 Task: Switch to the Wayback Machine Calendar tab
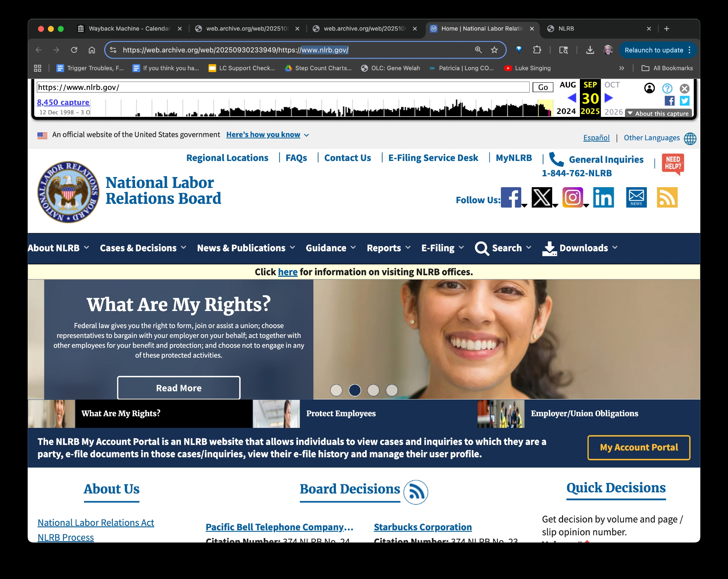(x=129, y=28)
